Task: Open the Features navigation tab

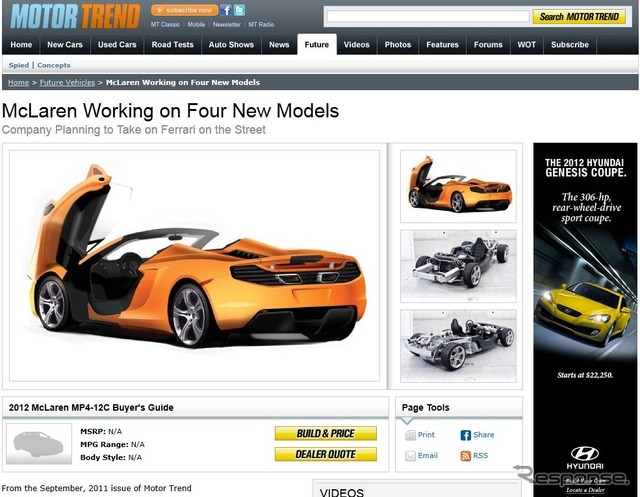Action: tap(442, 44)
